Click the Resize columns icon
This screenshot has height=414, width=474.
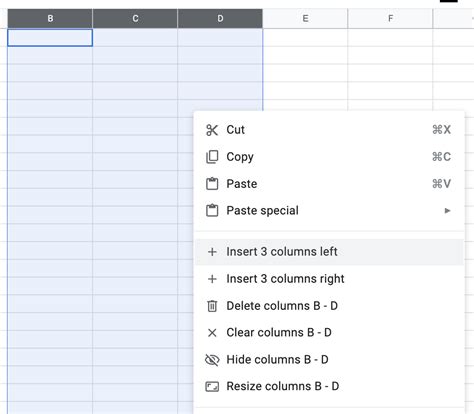[x=212, y=387]
